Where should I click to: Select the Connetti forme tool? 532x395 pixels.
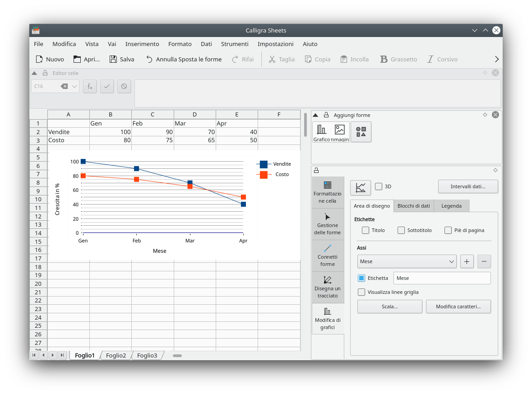(328, 255)
